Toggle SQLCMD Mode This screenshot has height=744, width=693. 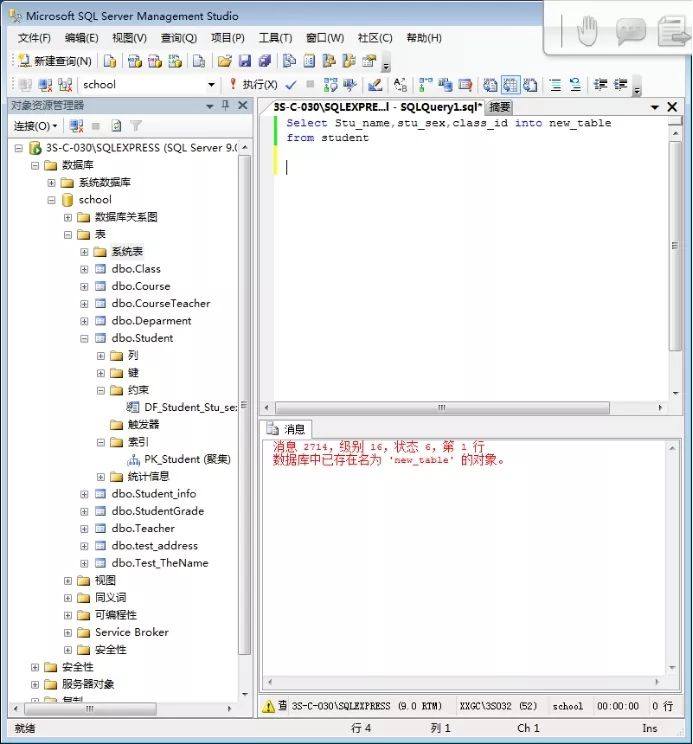click(x=465, y=85)
